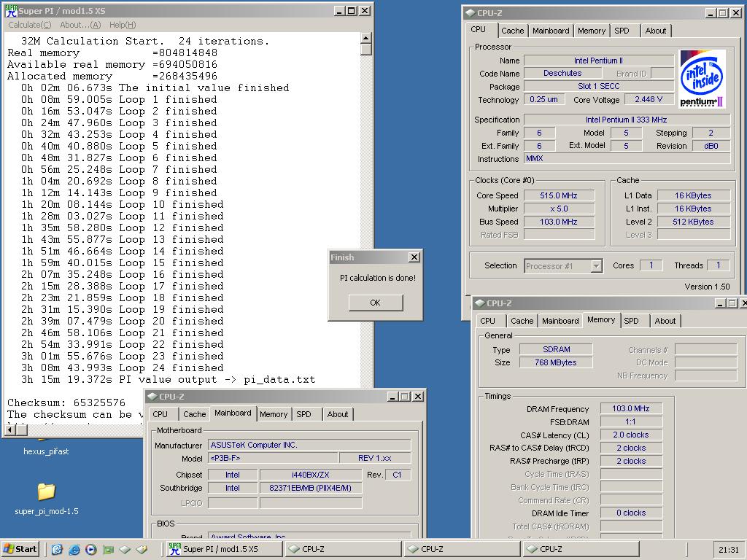The height and width of the screenshot is (560, 747).
Task: Click the Core Speed 515.0 MHz value
Action: point(559,195)
